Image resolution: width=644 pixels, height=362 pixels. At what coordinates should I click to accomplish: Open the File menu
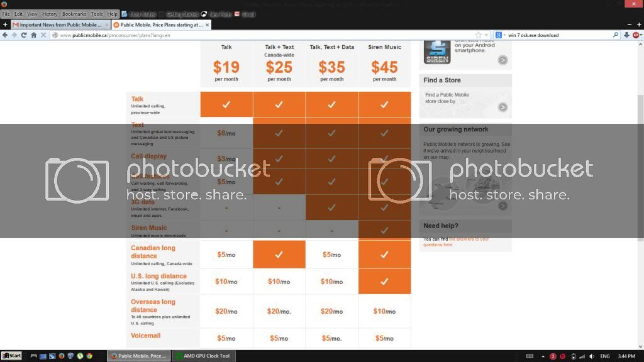pyautogui.click(x=6, y=14)
